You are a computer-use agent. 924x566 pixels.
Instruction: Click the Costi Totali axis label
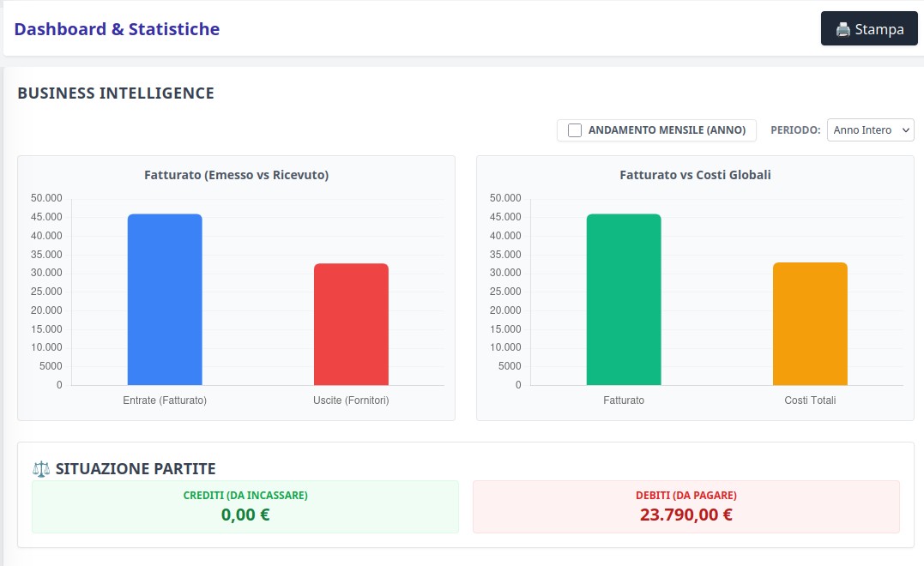[x=810, y=400]
